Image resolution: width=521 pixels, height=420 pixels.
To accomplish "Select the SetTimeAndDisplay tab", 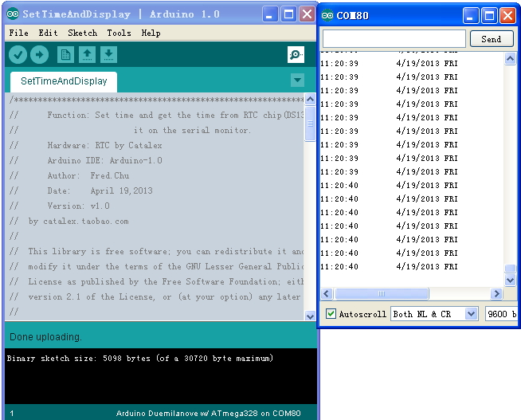I will (x=63, y=81).
